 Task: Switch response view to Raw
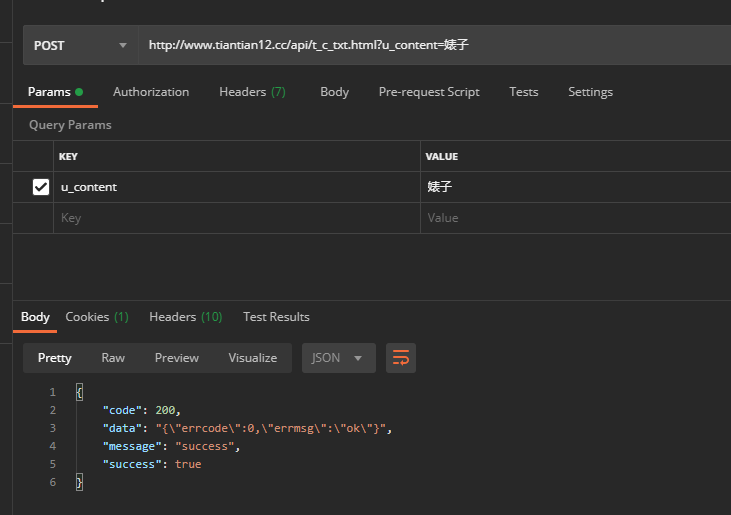tap(113, 358)
